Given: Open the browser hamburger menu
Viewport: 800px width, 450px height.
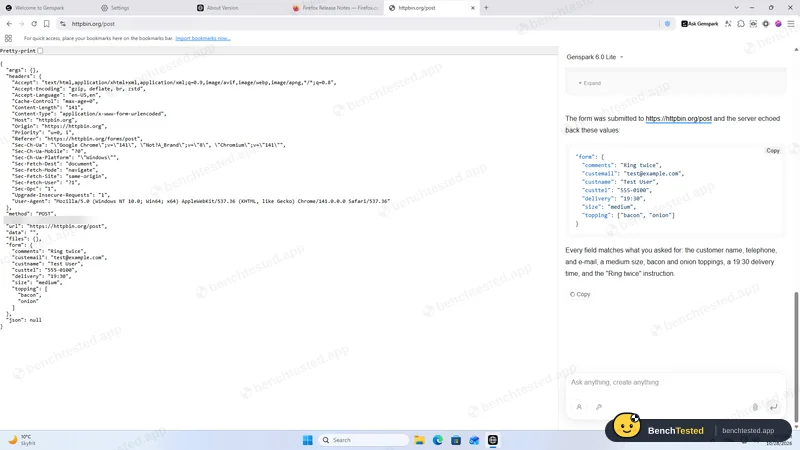Looking at the screenshot, I should pyautogui.click(x=791, y=24).
